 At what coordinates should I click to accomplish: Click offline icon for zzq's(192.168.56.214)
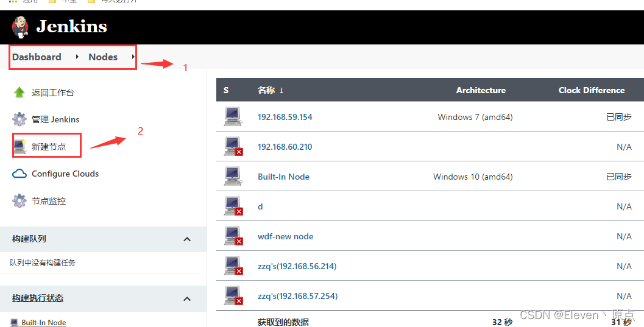(233, 266)
